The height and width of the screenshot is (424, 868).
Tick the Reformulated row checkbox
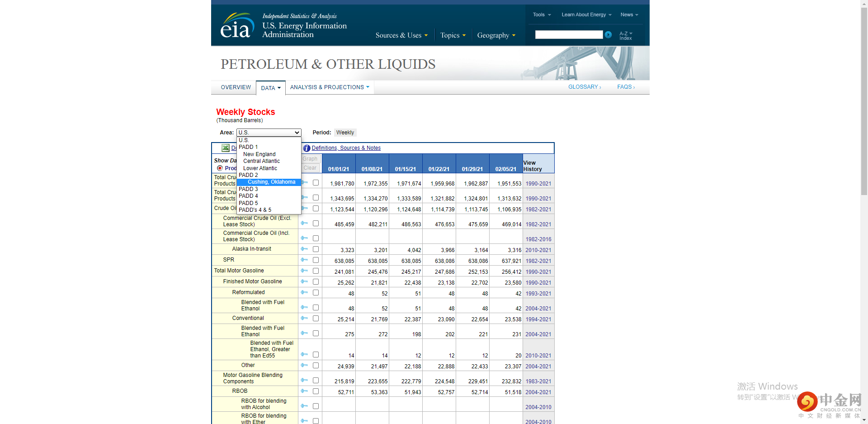tap(316, 293)
